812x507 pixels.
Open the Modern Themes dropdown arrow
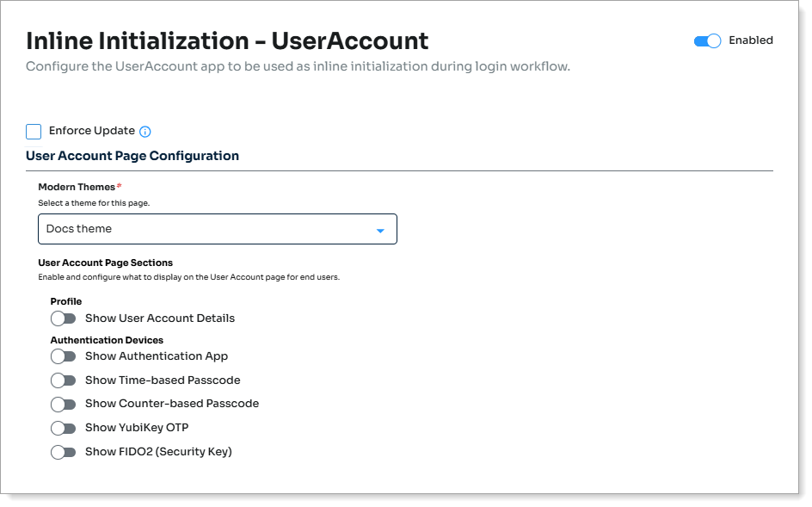pyautogui.click(x=380, y=231)
